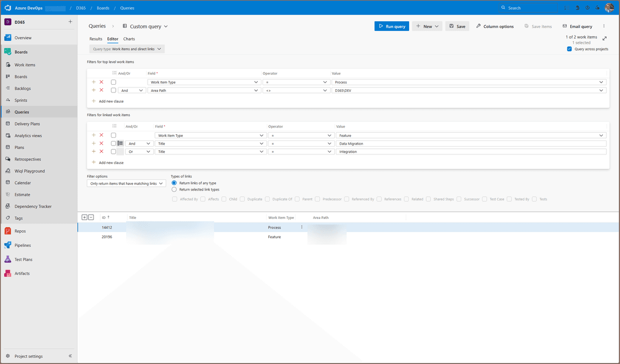Screen dimensions: 620x364
Task: Click Email query
Action: click(x=577, y=26)
